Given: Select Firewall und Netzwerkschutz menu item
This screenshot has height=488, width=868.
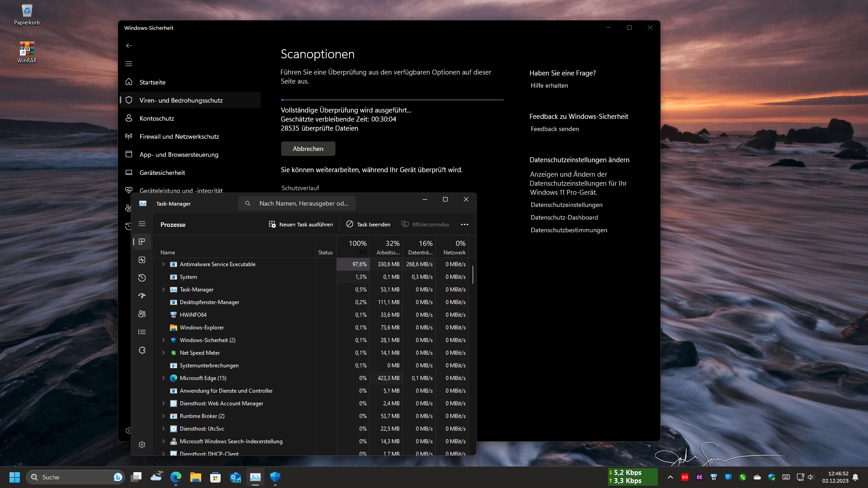Looking at the screenshot, I should click(x=179, y=136).
